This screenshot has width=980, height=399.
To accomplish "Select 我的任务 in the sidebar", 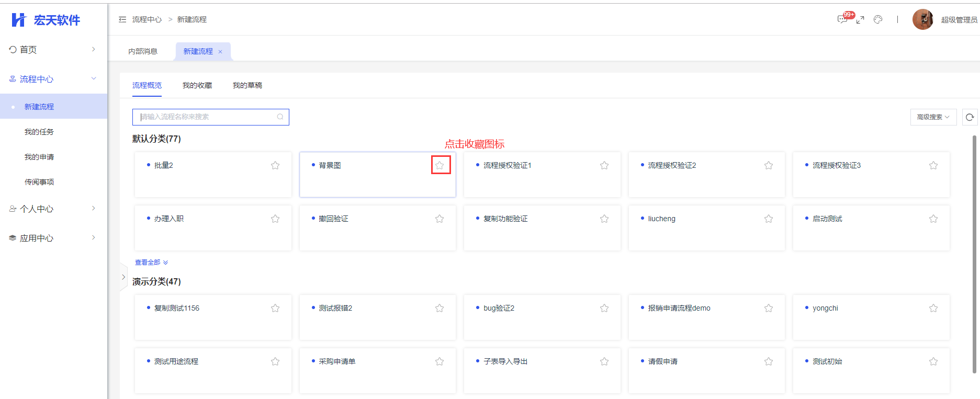I will (x=39, y=132).
